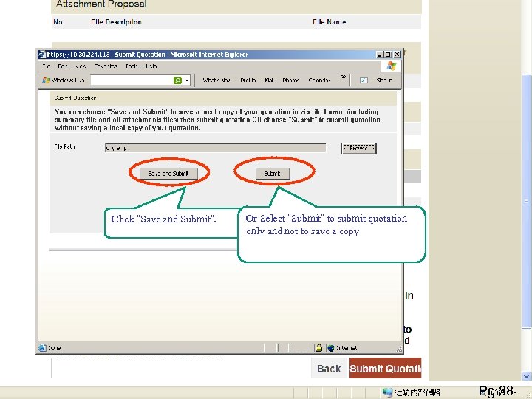532x399 pixels.
Task: Click the Save and Submit button
Action: (x=168, y=174)
